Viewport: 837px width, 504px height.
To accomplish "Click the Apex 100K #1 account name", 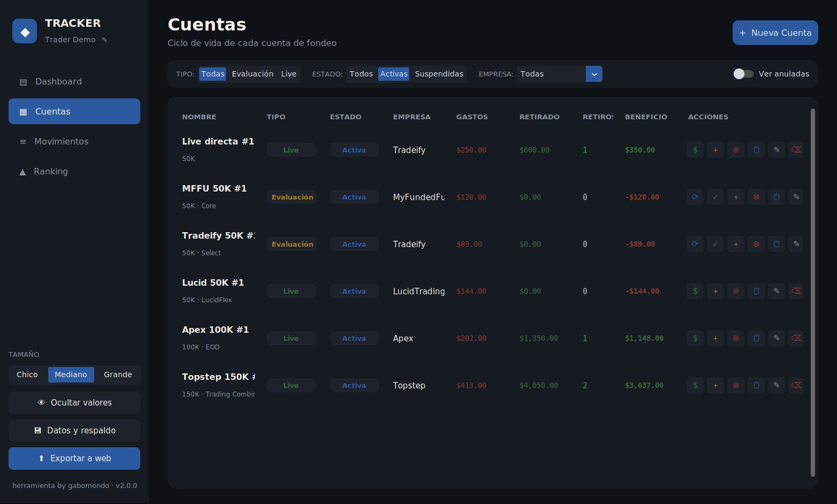I will click(x=215, y=330).
